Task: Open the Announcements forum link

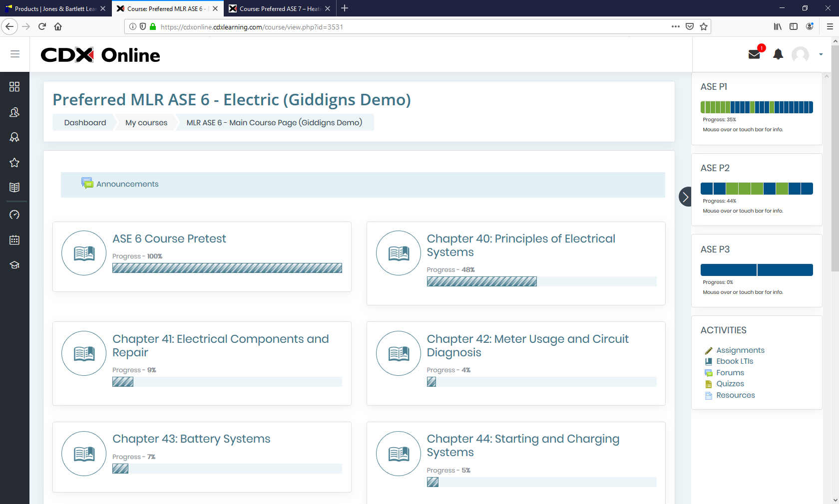Action: pyautogui.click(x=127, y=184)
